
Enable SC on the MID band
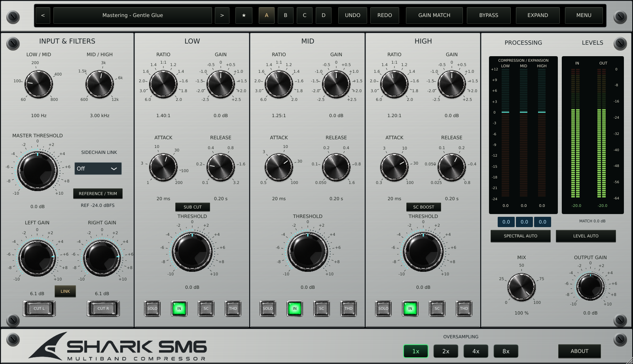tap(322, 309)
